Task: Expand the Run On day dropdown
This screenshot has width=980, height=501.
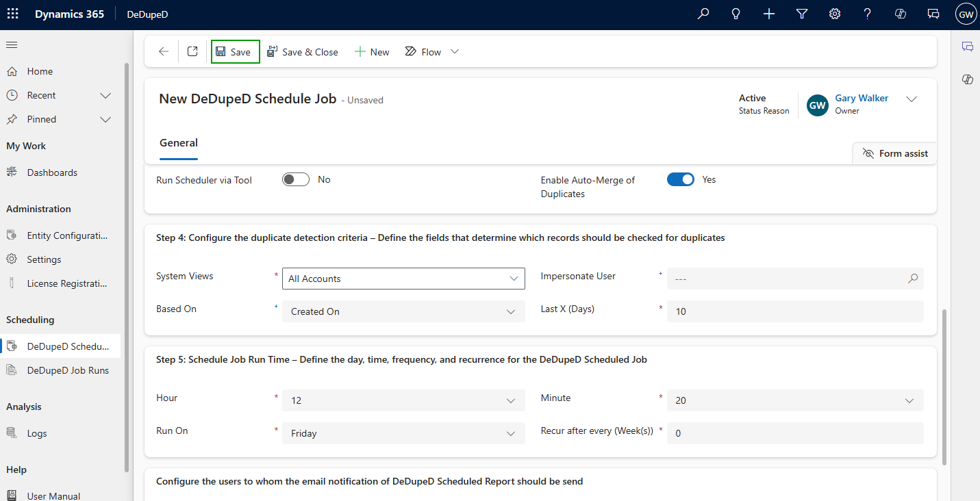Action: click(403, 433)
